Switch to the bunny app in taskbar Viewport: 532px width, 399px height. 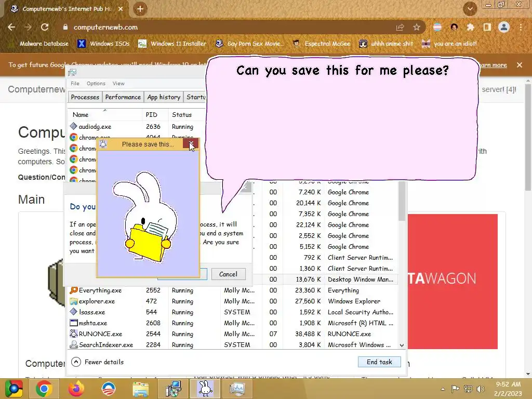(205, 389)
